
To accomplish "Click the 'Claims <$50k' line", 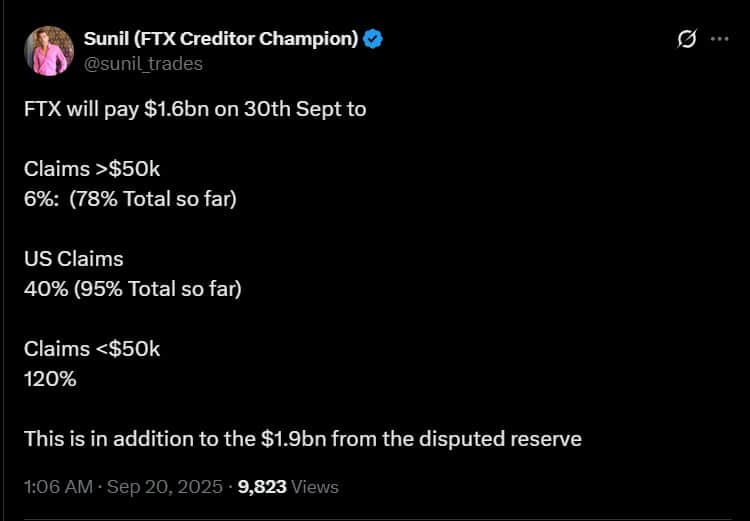I will click(x=92, y=349).
